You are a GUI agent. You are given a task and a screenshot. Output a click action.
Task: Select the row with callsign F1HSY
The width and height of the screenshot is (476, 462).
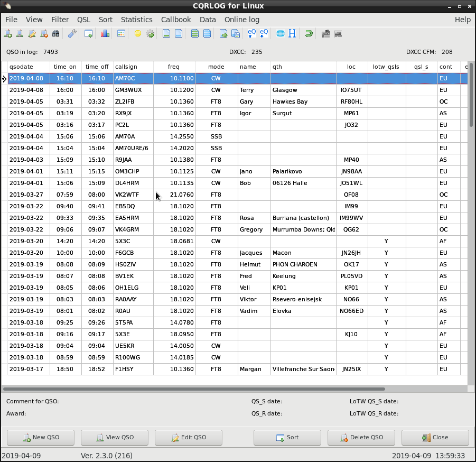(237, 369)
